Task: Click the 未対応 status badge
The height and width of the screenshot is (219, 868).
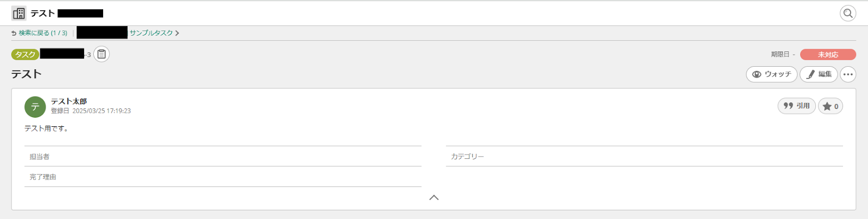Action: click(828, 55)
